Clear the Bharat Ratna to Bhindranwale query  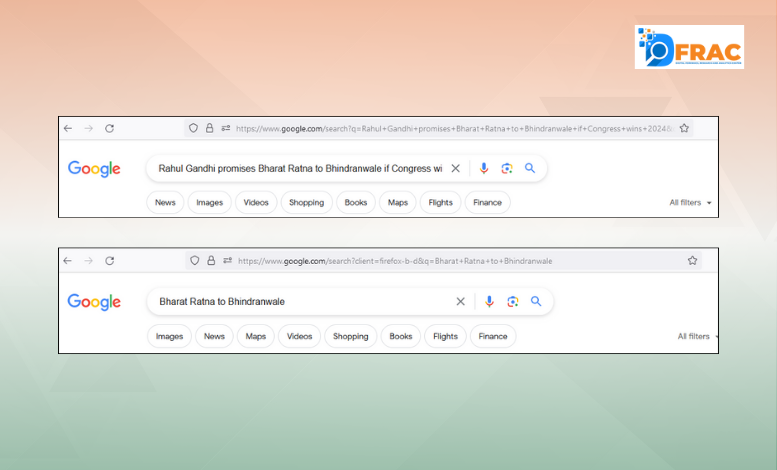460,301
